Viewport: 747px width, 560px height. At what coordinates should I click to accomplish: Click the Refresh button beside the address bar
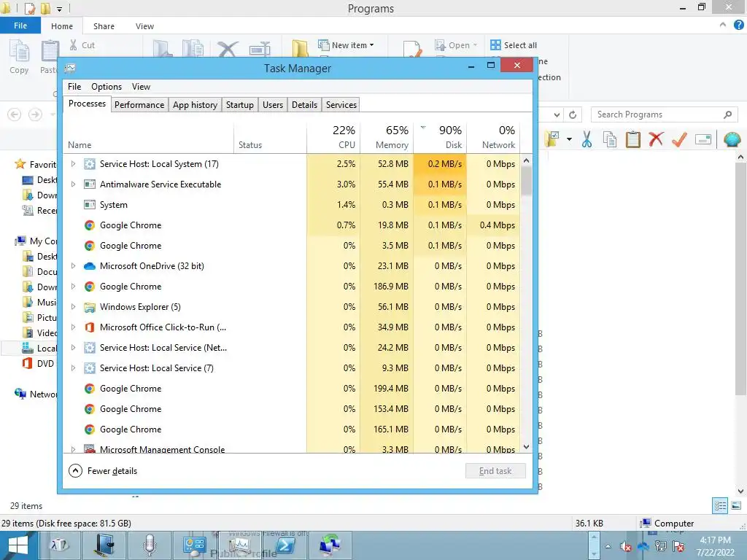click(x=573, y=114)
